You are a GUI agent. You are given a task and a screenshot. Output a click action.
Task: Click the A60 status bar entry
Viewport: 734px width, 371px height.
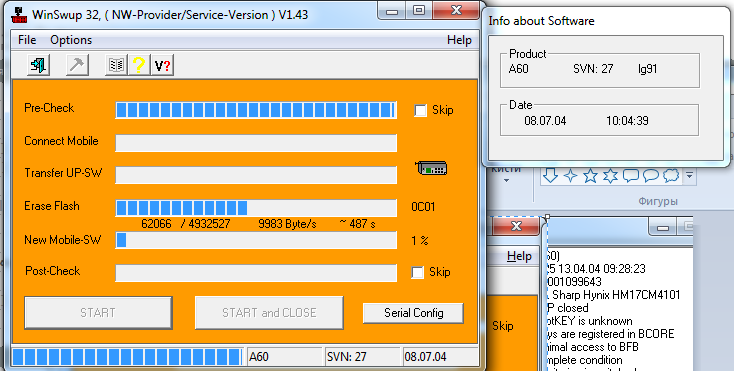[x=284, y=357]
